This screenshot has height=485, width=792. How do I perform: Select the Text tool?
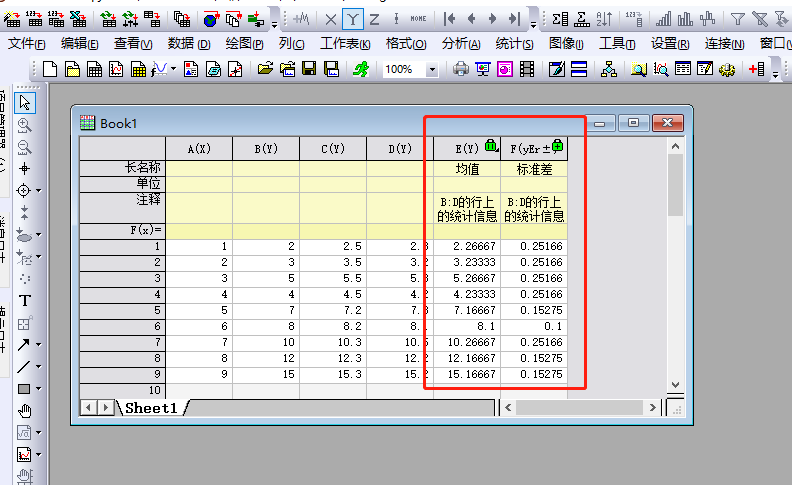pos(25,301)
